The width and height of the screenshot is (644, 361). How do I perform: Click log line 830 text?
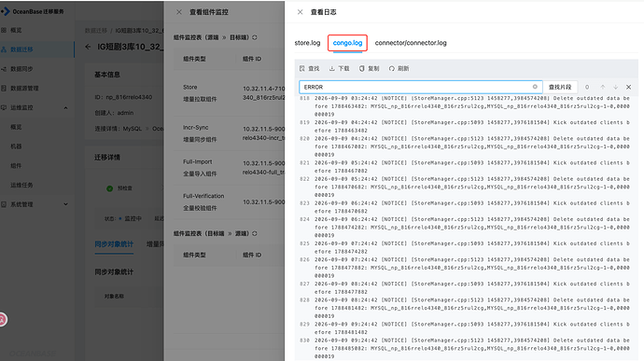point(471,348)
